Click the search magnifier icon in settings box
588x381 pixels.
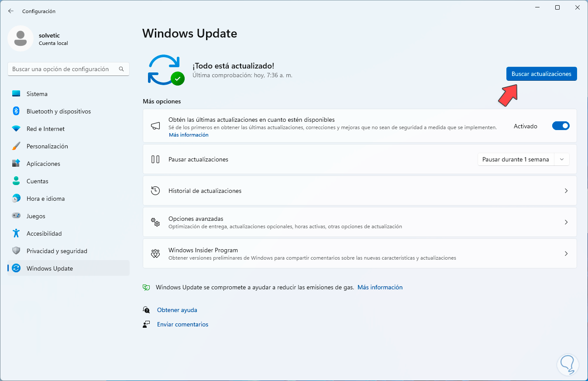tap(121, 69)
